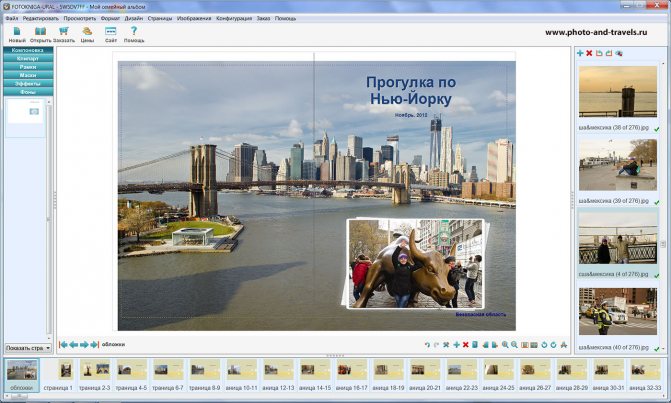The width and height of the screenshot is (671, 403).
Task: Click the teal plus icon below canvas
Action: coord(456,345)
